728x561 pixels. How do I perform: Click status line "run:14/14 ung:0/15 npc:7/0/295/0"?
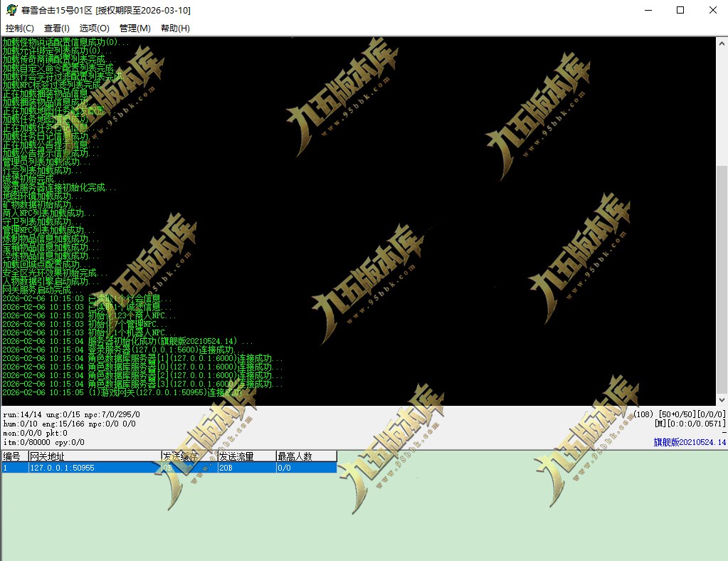coord(71,414)
